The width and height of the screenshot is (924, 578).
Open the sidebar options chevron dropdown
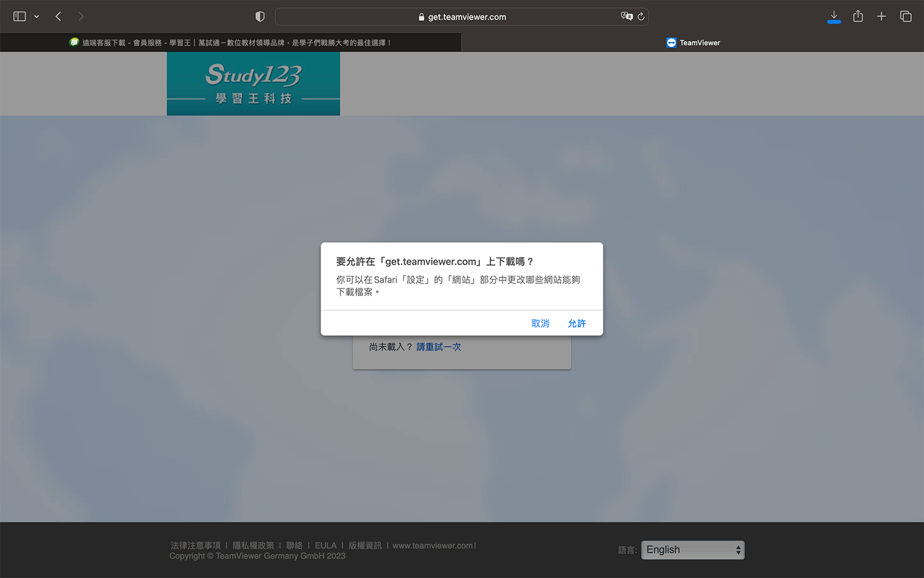pyautogui.click(x=36, y=17)
